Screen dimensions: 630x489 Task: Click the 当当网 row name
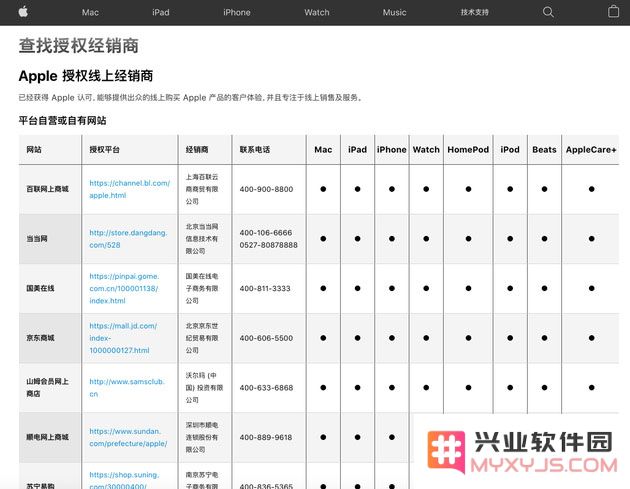[x=37, y=239]
